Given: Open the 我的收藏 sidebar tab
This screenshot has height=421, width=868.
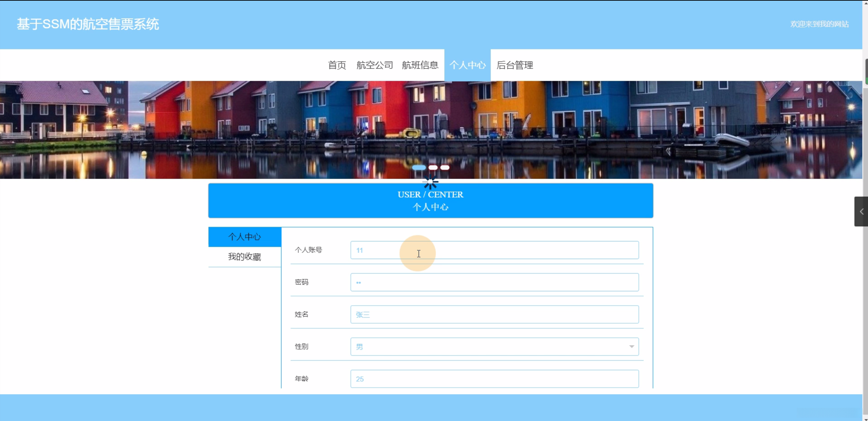Looking at the screenshot, I should coord(245,257).
